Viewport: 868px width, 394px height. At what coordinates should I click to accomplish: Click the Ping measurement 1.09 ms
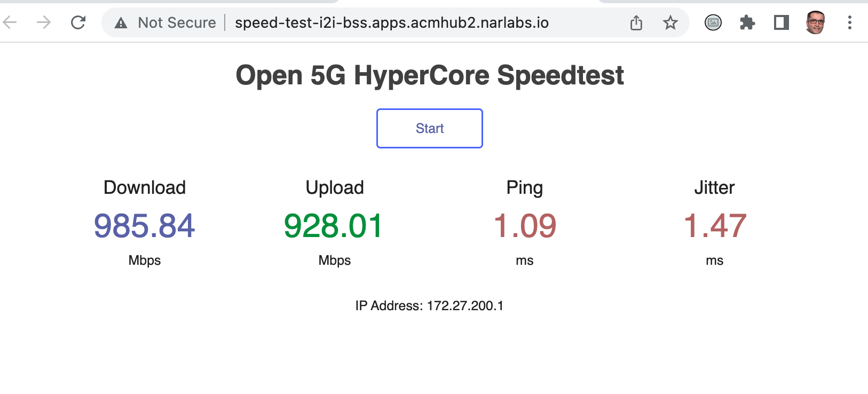pos(525,226)
